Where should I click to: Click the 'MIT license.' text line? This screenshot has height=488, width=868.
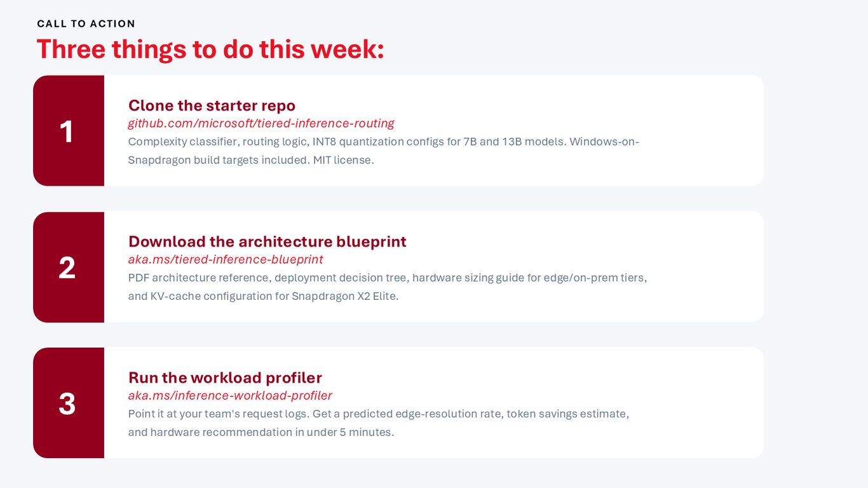pyautogui.click(x=251, y=160)
